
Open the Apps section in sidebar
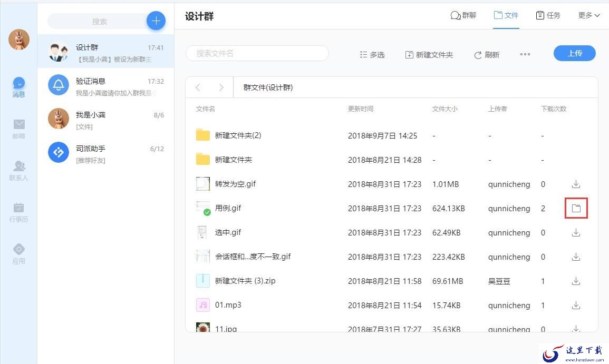pyautogui.click(x=19, y=253)
